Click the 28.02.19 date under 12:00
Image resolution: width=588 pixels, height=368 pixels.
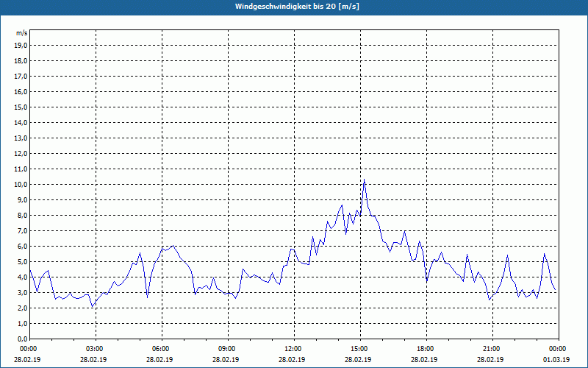(292, 359)
